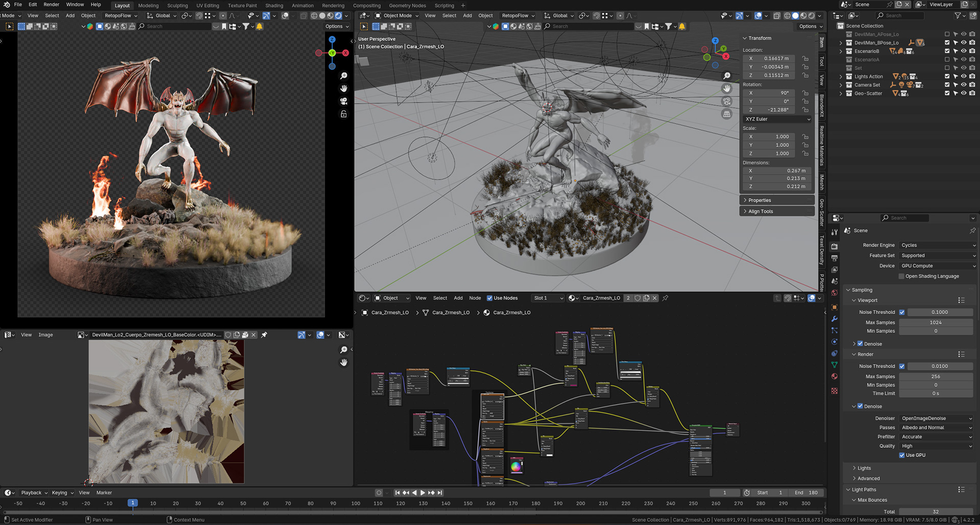Expand the Light Paths Lights section

pos(864,468)
